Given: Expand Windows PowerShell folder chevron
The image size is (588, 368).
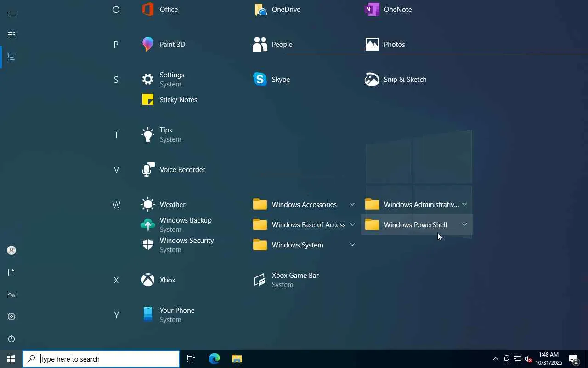Looking at the screenshot, I should tap(464, 224).
